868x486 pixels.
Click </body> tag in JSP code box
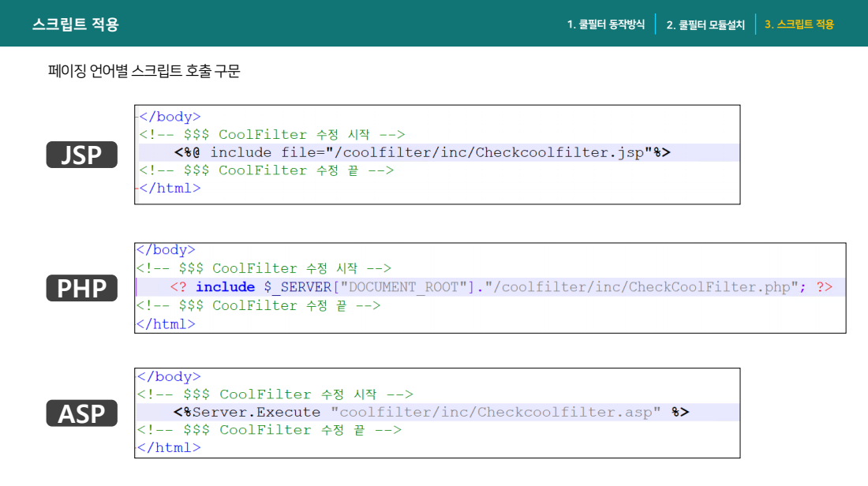[x=170, y=117]
